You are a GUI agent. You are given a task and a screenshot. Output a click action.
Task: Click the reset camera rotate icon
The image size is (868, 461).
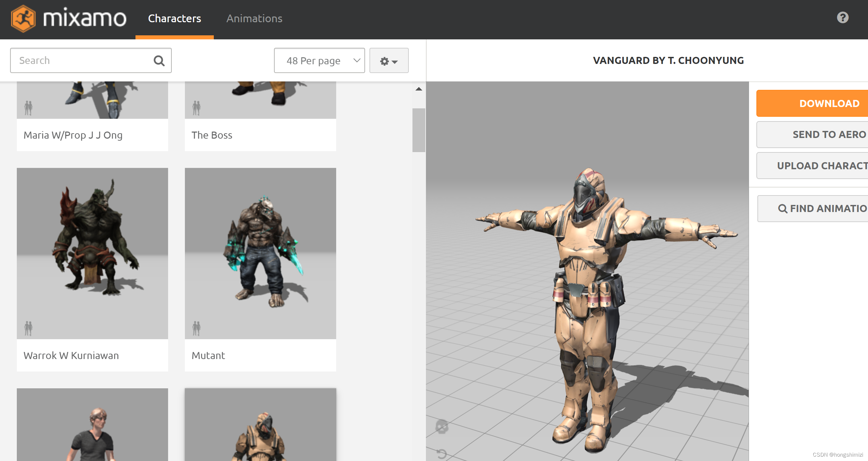442,454
